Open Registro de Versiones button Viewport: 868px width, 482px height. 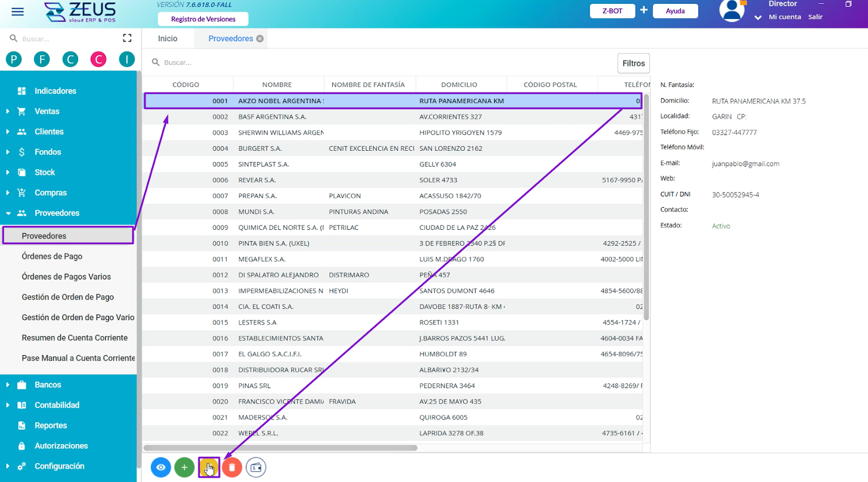pyautogui.click(x=203, y=19)
